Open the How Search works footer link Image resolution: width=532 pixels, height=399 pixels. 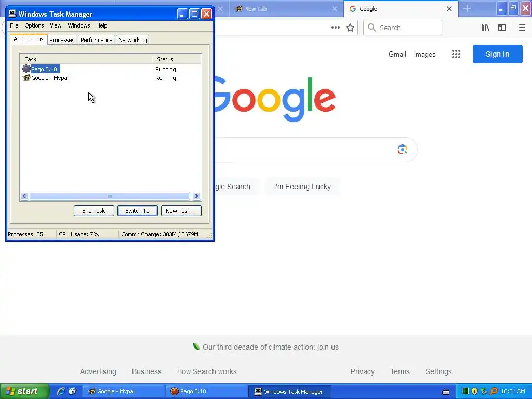[207, 371]
